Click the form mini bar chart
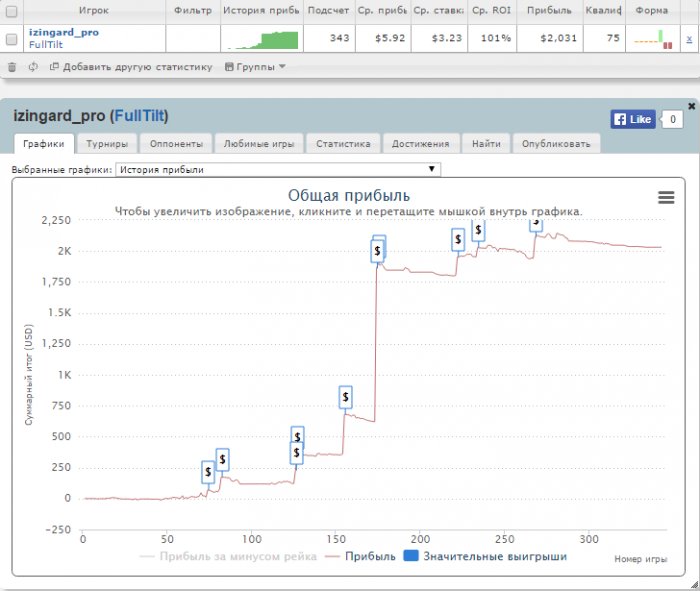The width and height of the screenshot is (700, 591). tap(653, 39)
